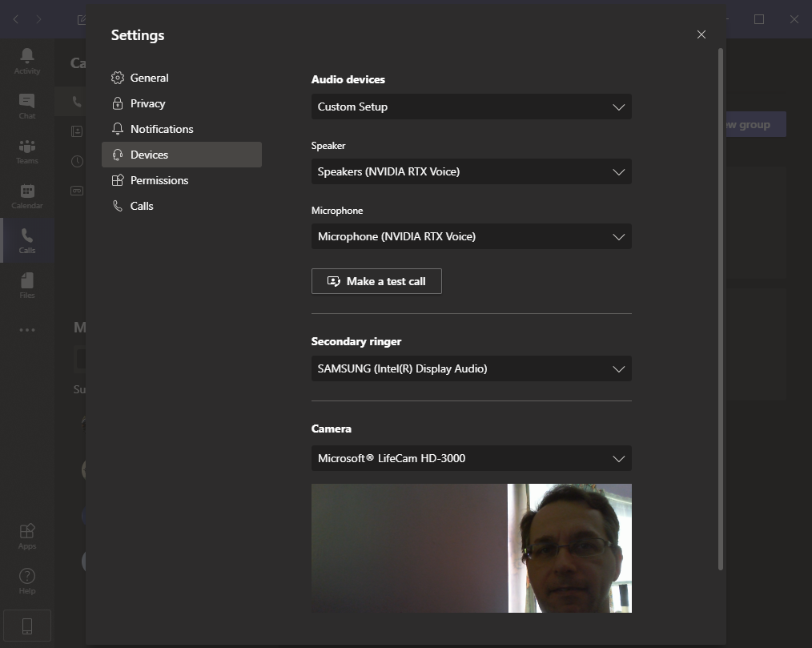Open Apps store in the sidebar
Viewport: 812px width, 648px height.
27,537
